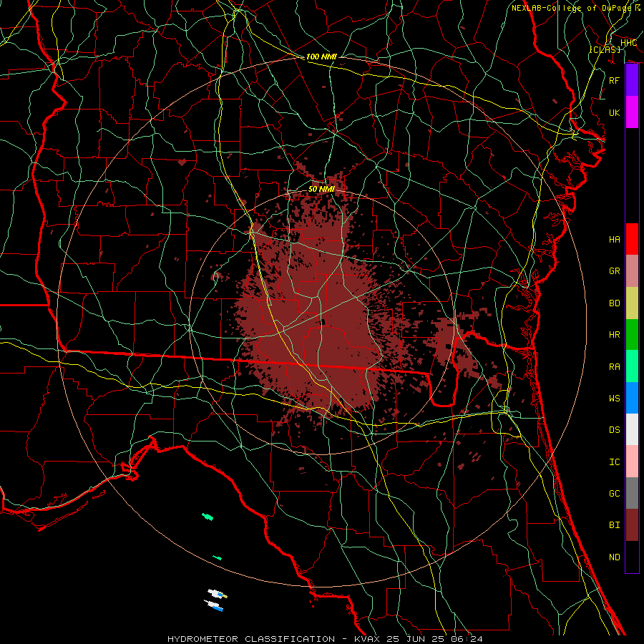
Task: Click the ND legend label
Action: (x=614, y=557)
